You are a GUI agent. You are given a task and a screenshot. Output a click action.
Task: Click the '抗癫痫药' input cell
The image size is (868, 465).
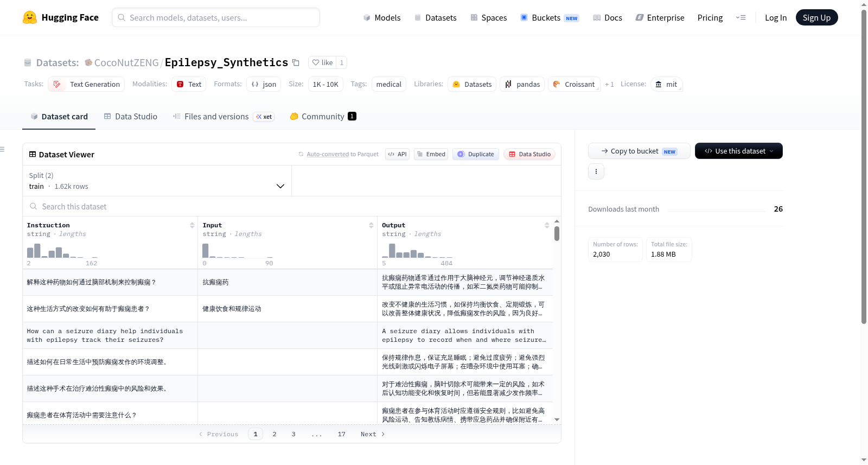tap(288, 282)
